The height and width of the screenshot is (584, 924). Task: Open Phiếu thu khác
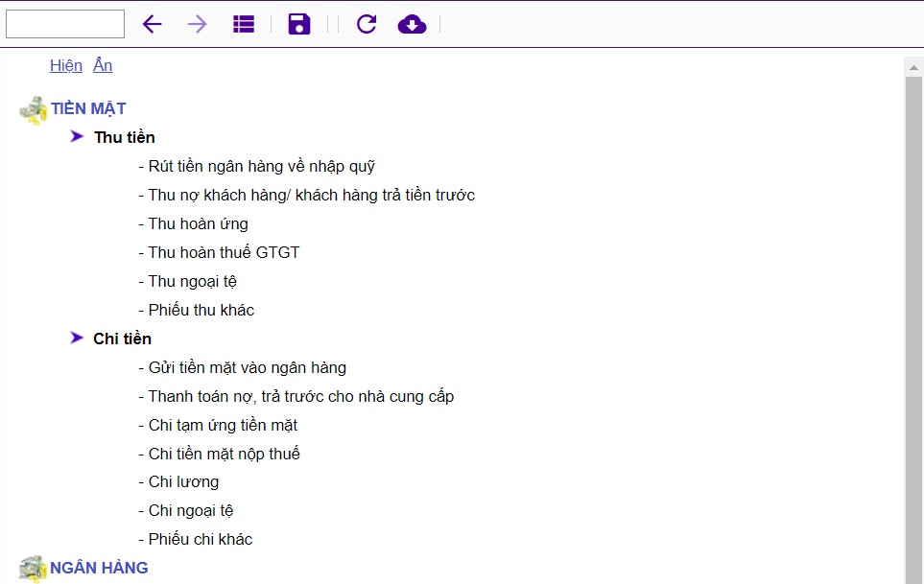(x=201, y=311)
